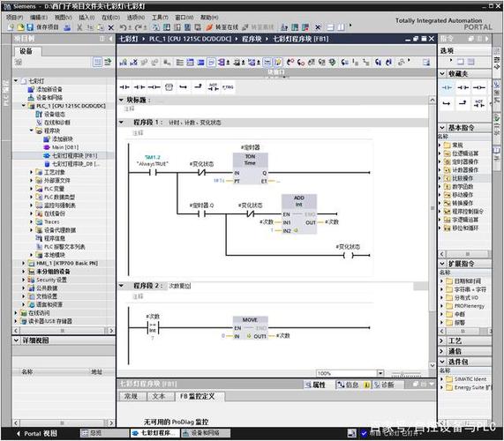Click the Add new device (添加新设备) icon
Image resolution: width=504 pixels, height=441 pixels.
coord(31,89)
